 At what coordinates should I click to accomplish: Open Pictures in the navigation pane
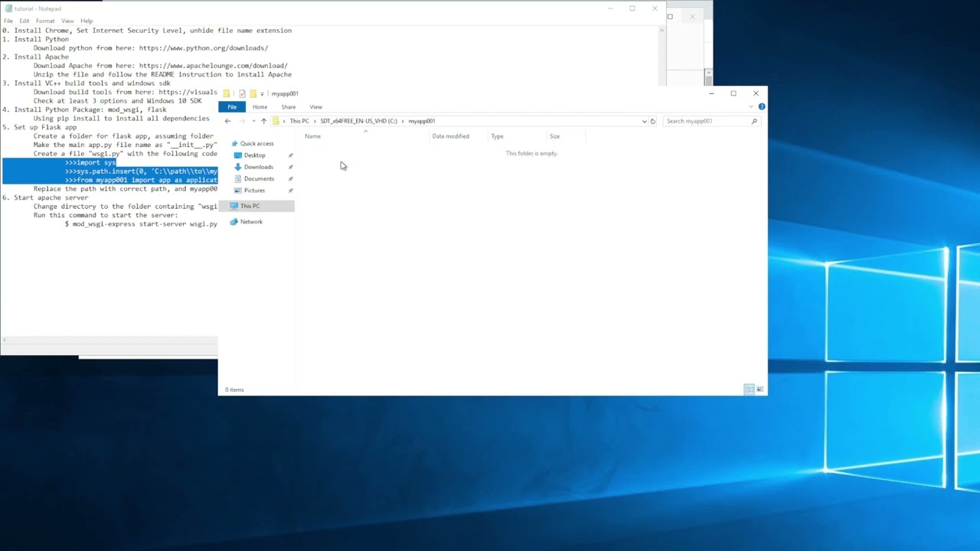pos(254,191)
